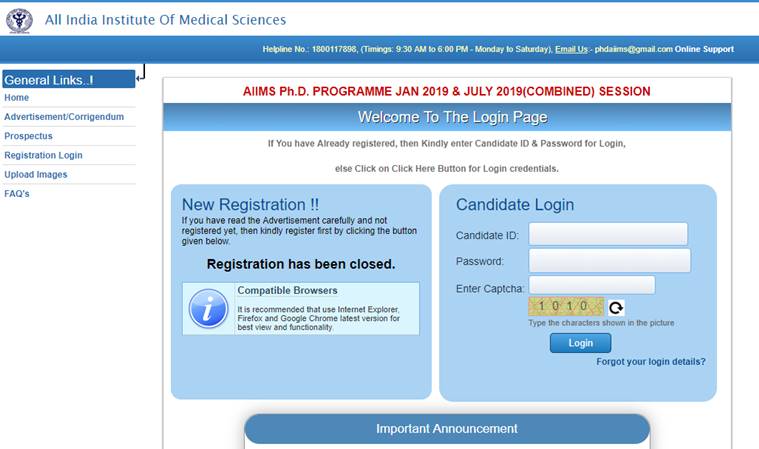Open the Home link
The image size is (759, 449).
tap(16, 98)
